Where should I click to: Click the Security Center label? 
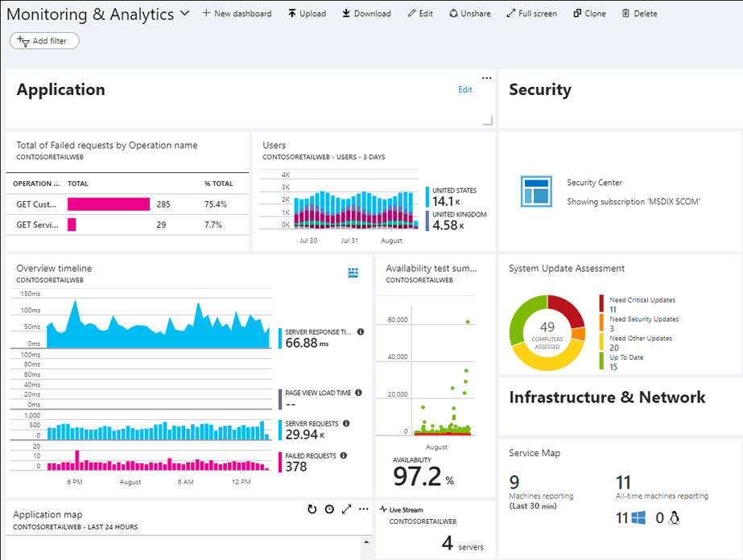click(x=594, y=183)
